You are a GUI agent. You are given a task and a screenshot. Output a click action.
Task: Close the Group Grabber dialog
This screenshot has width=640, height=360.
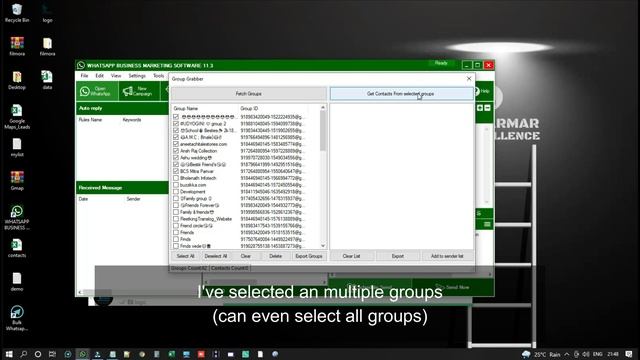tap(469, 78)
